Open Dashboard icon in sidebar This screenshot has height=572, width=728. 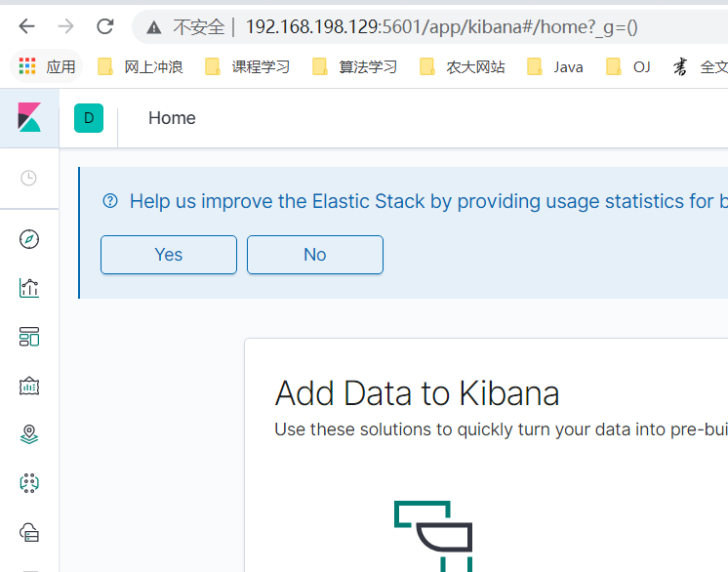point(29,337)
